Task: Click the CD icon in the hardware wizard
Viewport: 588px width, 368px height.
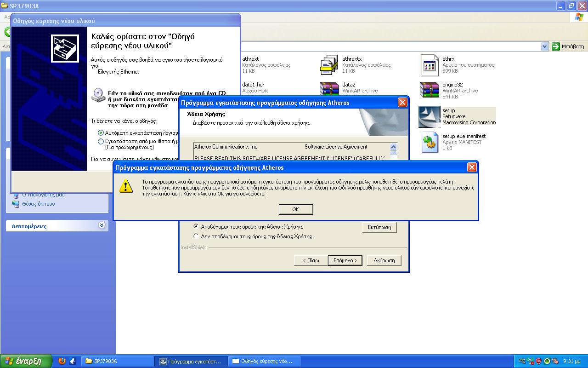Action: click(98, 95)
